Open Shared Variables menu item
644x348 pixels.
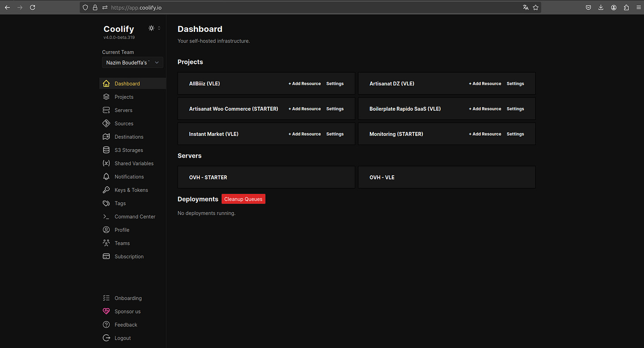(x=133, y=163)
